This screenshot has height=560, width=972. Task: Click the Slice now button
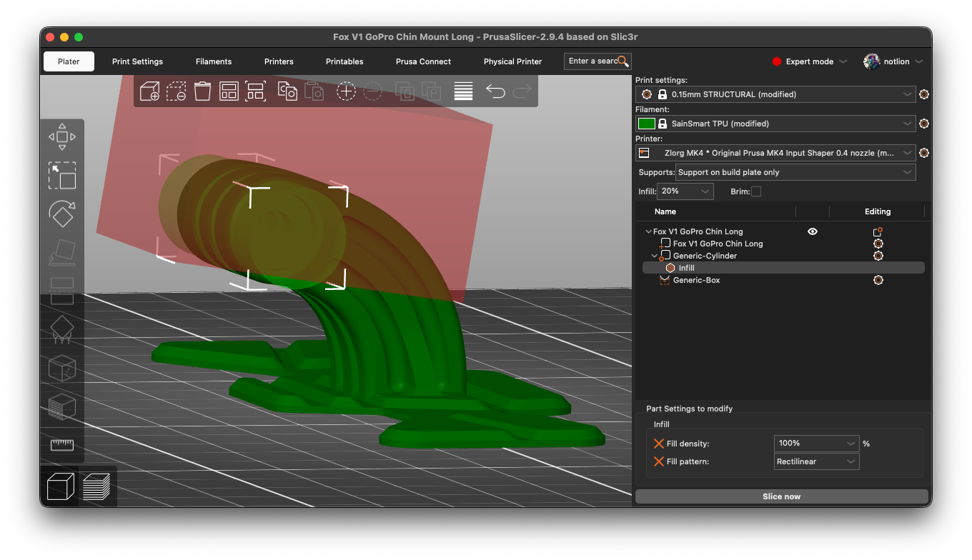tap(781, 496)
